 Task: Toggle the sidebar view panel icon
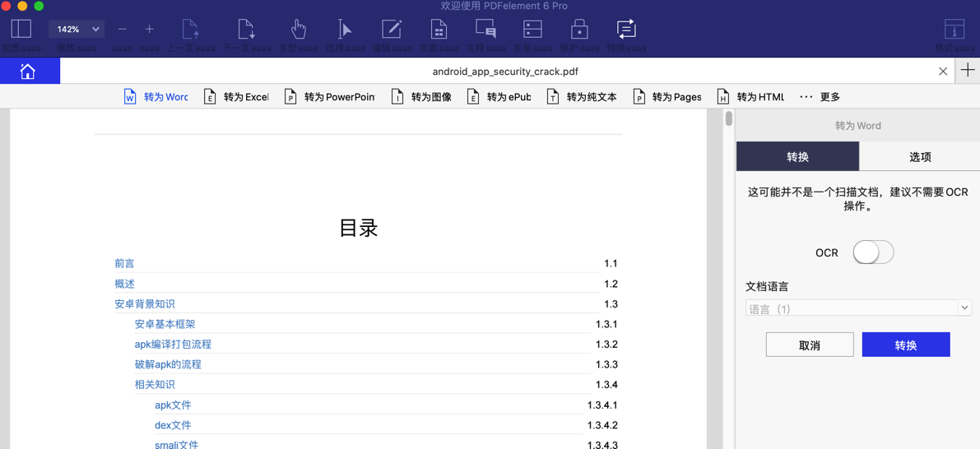point(21,29)
